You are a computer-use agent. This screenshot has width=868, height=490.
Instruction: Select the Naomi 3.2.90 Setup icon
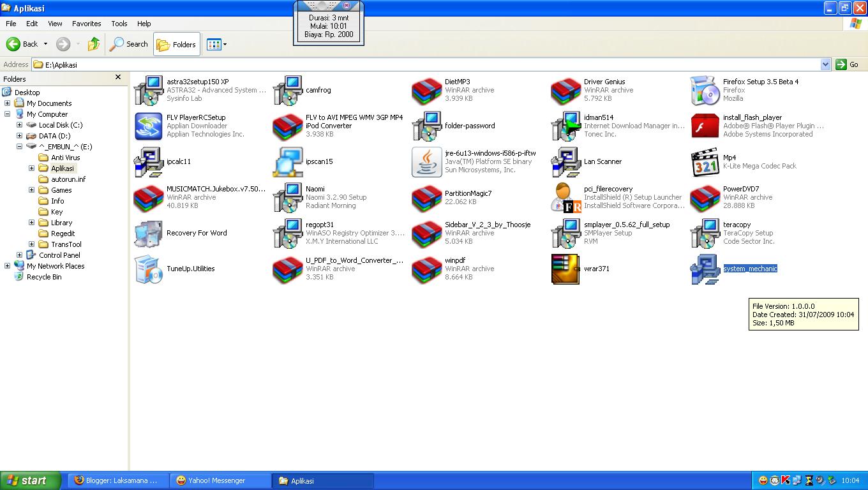point(288,197)
